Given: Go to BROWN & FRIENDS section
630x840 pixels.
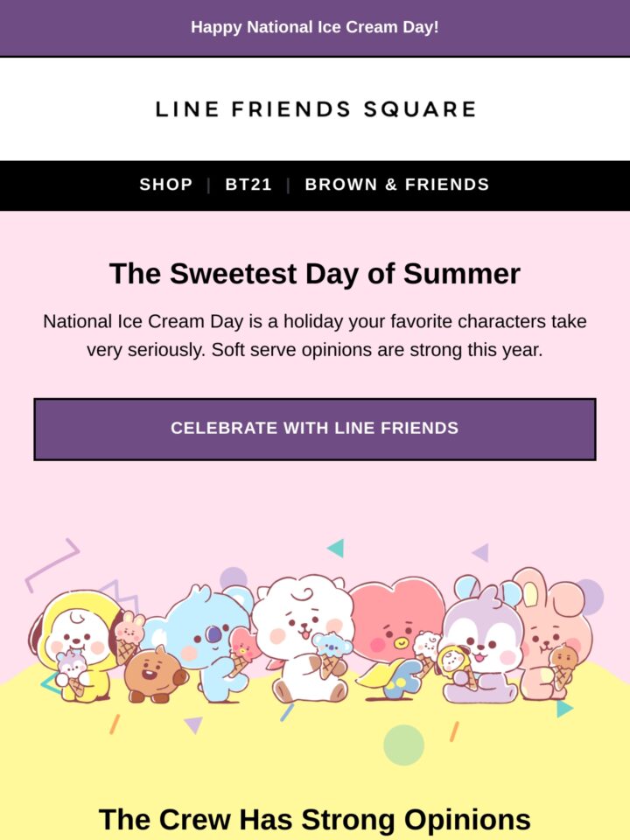Looking at the screenshot, I should tap(397, 185).
